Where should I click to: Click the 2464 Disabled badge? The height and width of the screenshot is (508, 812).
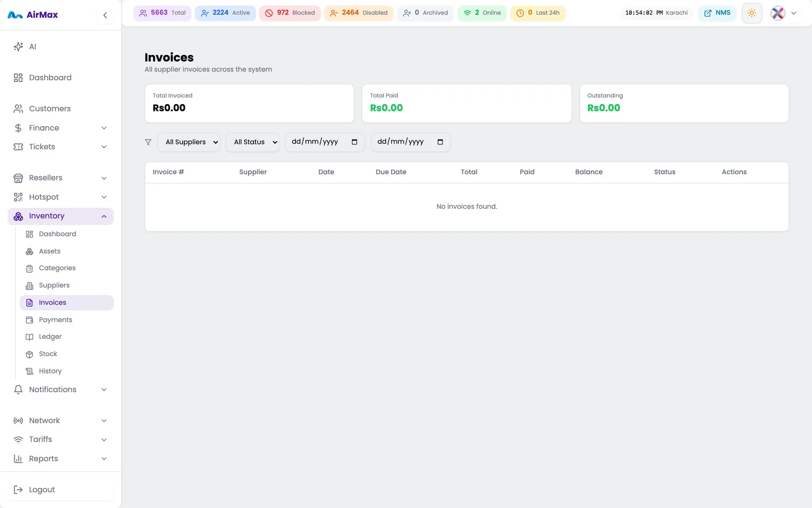tap(358, 13)
